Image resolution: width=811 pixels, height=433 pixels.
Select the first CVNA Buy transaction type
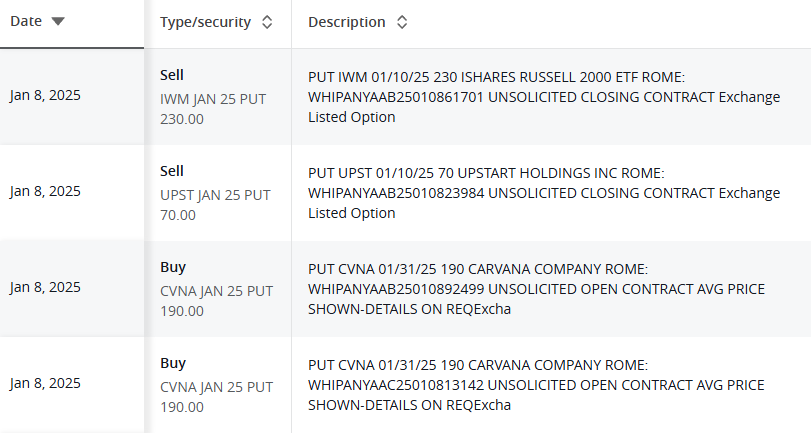click(x=173, y=267)
